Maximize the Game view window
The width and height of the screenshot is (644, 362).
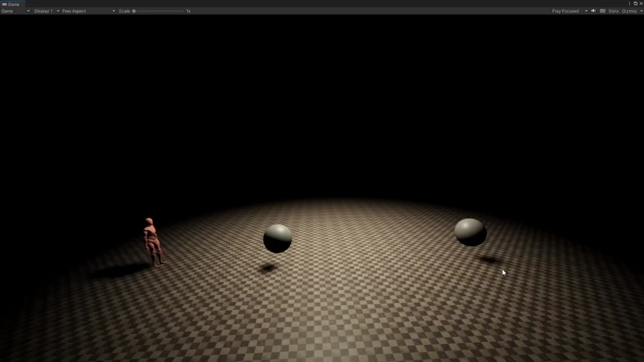pos(636,3)
